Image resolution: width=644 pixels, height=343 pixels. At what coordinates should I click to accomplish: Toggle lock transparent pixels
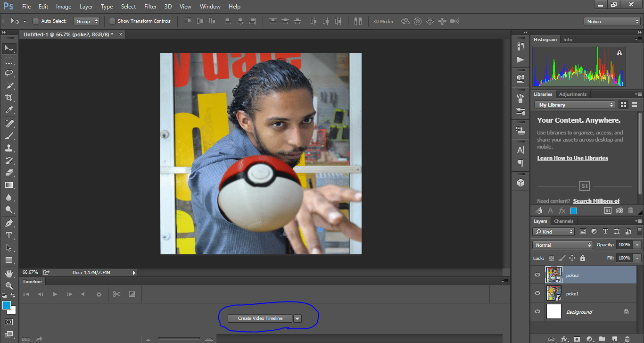[x=551, y=258]
